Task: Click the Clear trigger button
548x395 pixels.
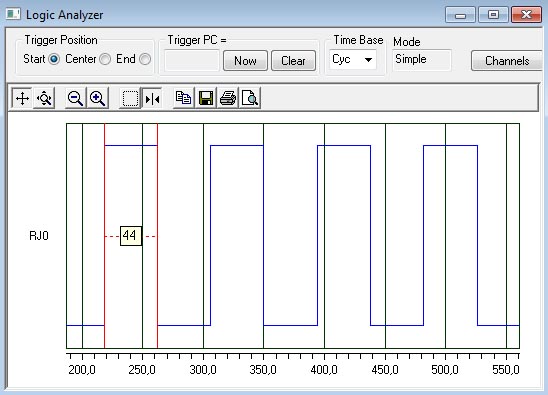Action: tap(293, 61)
